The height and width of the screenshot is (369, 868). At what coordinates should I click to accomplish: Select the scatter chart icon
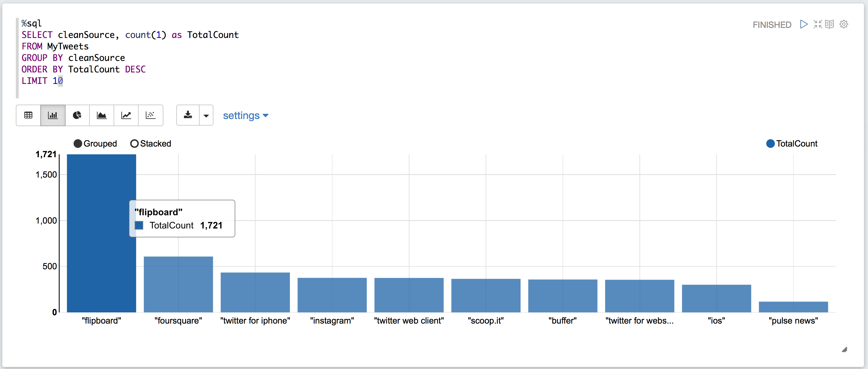[x=150, y=116]
